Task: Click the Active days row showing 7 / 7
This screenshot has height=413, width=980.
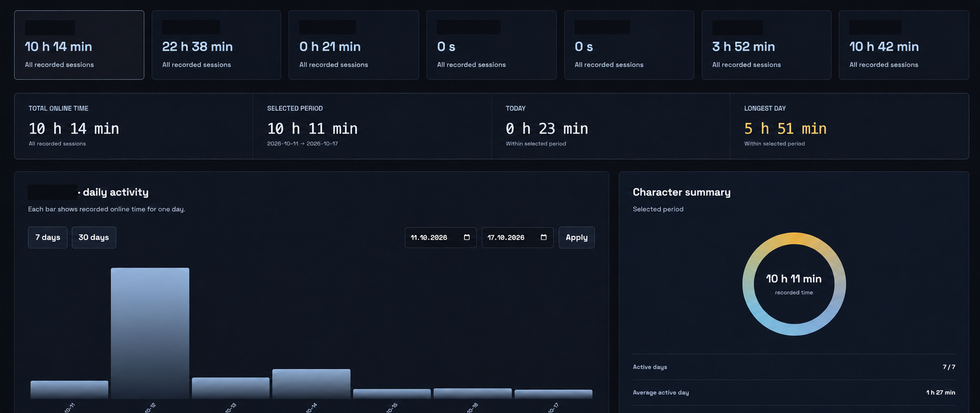Action: pos(794,367)
